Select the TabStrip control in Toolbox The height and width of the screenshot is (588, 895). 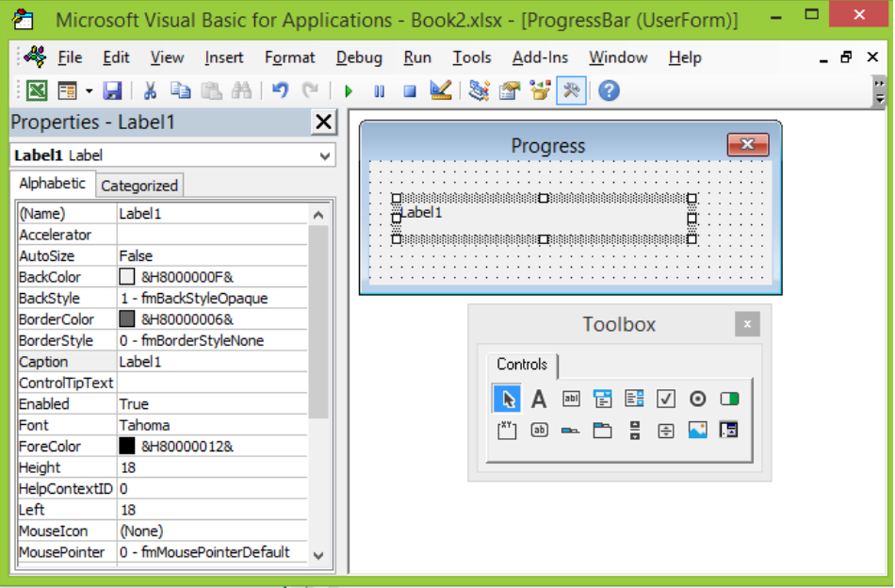(x=571, y=431)
